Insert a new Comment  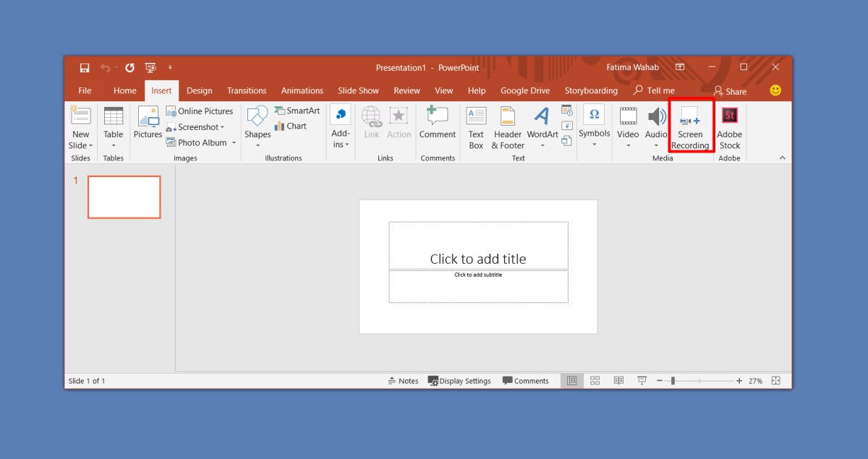pos(438,117)
